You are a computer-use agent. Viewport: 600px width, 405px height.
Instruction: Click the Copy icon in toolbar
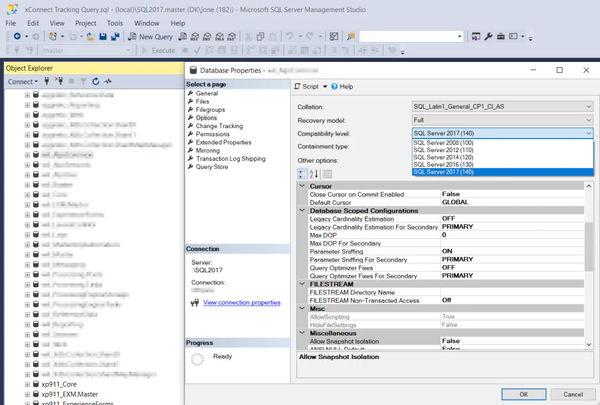coord(260,36)
